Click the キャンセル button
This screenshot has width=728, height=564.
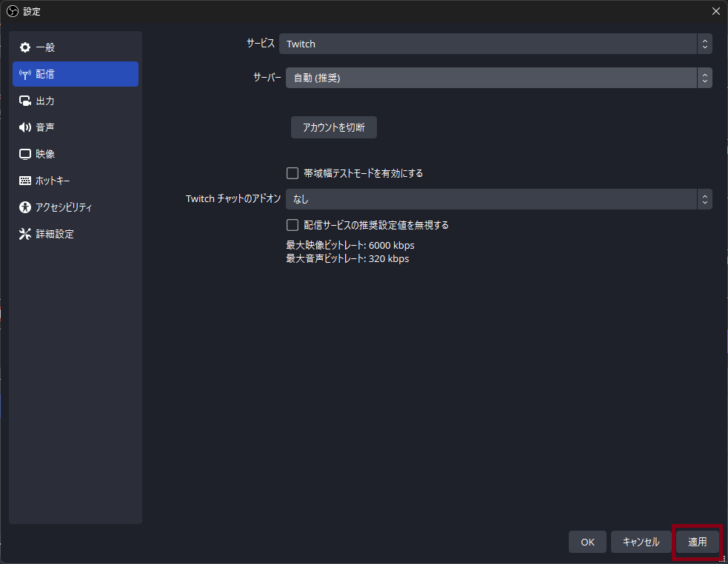641,542
